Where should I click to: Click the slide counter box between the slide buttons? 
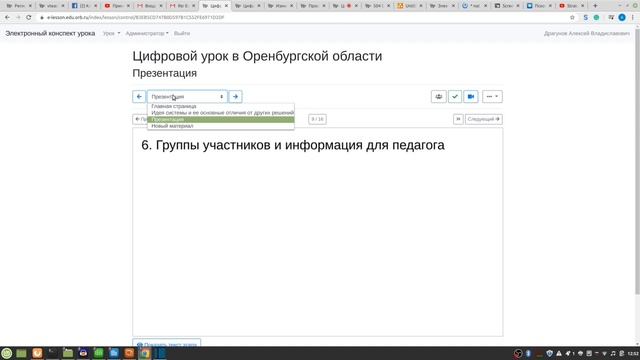click(317, 119)
